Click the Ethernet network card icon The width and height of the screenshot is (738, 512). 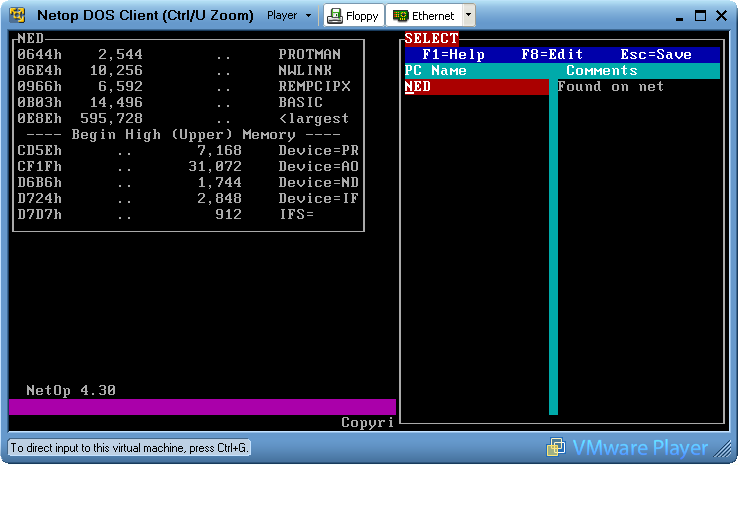[x=401, y=16]
